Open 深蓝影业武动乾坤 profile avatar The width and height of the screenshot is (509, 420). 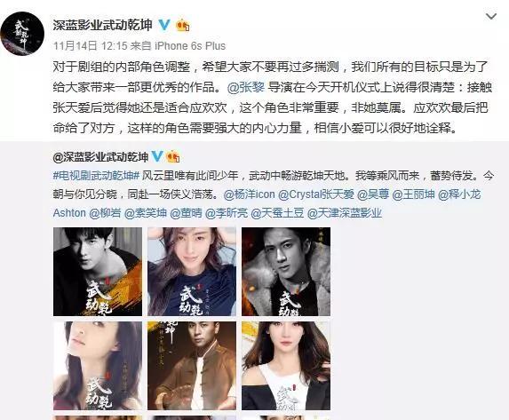[22, 34]
